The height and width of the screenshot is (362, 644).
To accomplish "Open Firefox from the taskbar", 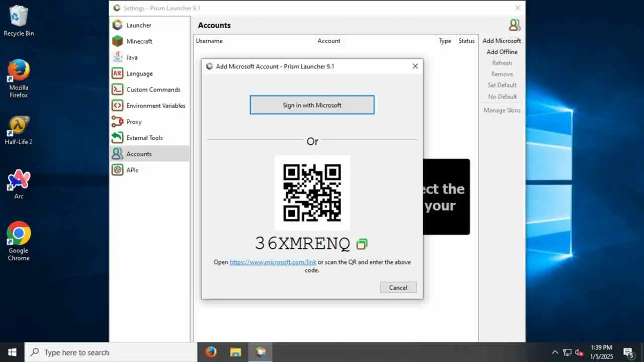I will point(211,352).
